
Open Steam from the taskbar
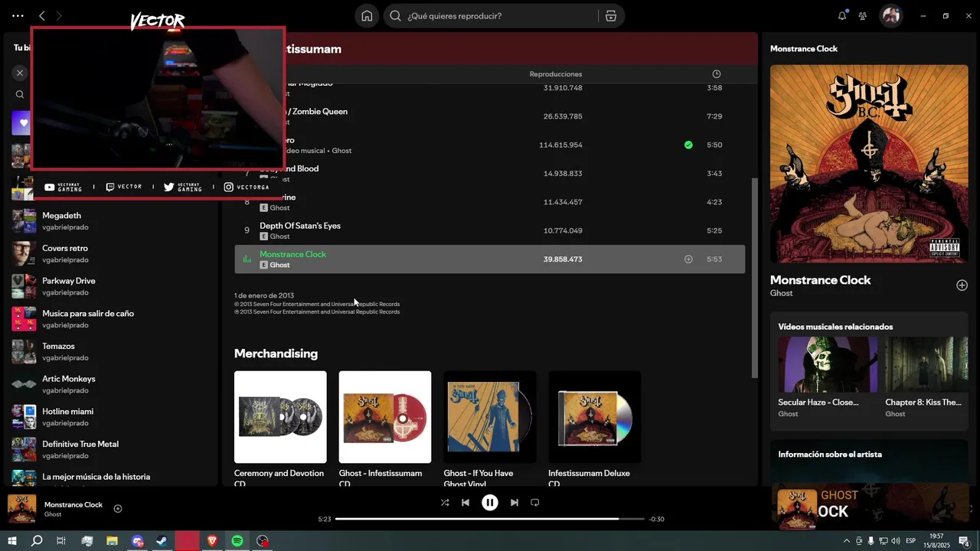(162, 541)
